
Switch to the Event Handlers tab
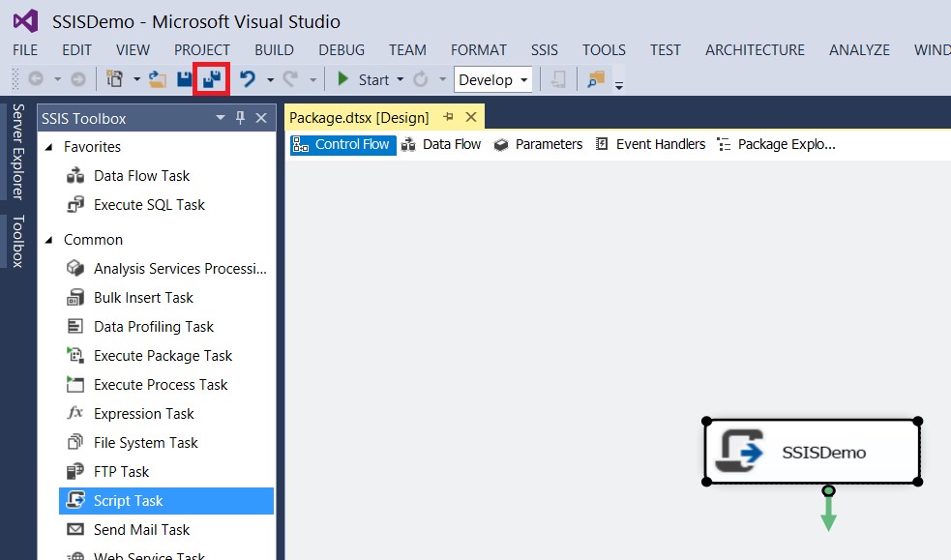[651, 144]
